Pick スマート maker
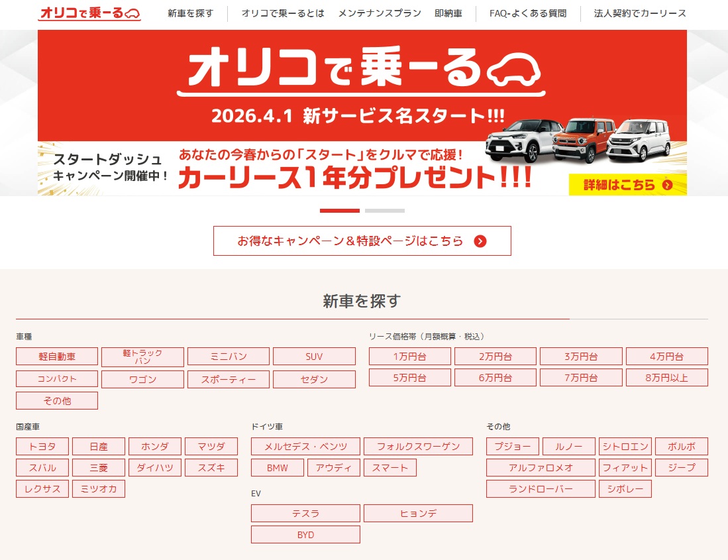The height and width of the screenshot is (560, 728). click(390, 468)
